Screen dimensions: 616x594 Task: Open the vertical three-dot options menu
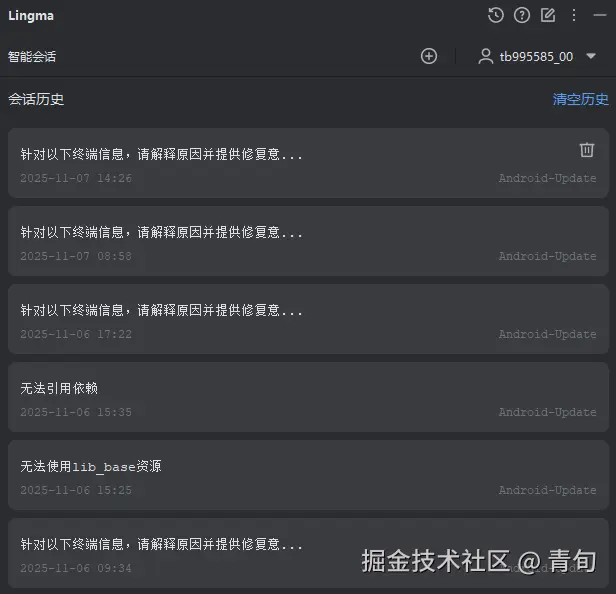point(574,15)
